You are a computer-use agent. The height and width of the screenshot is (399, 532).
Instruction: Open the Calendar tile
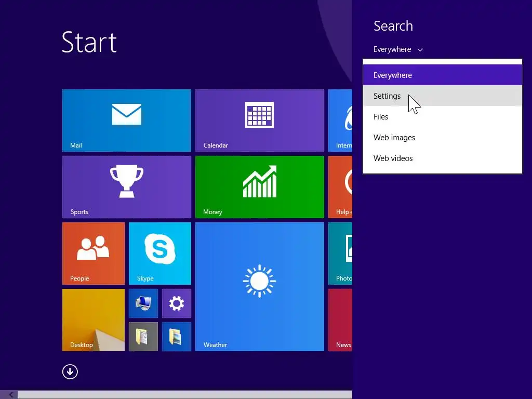[x=260, y=121]
